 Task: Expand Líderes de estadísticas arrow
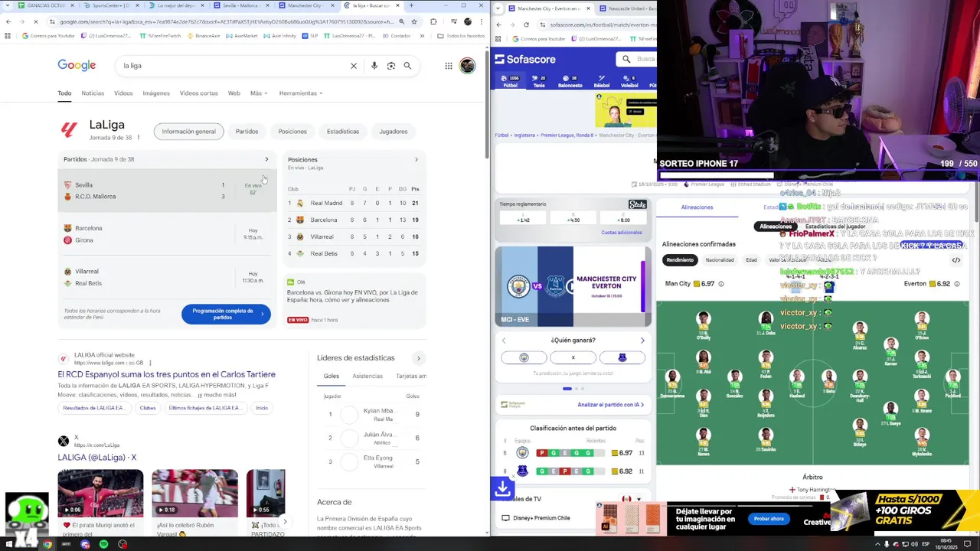point(418,358)
